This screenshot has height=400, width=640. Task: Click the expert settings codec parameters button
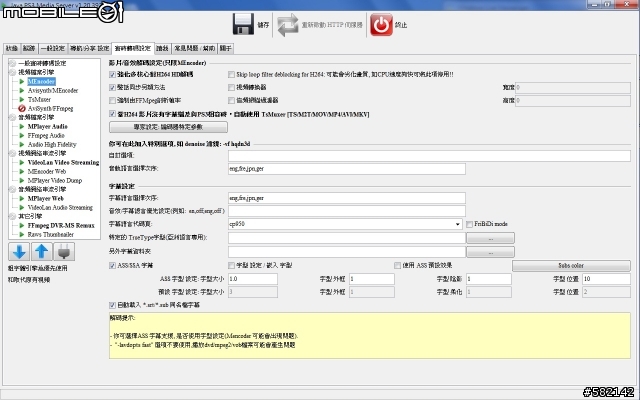click(168, 127)
